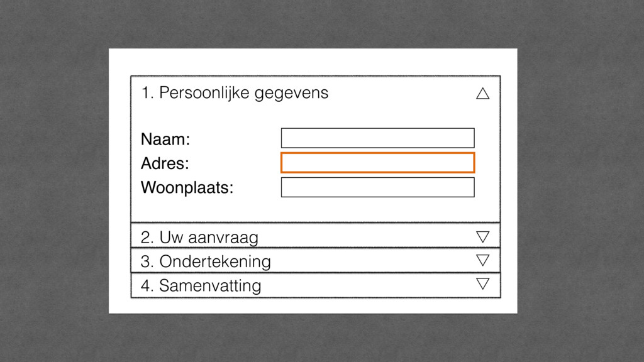Click empty panel area below Woonplaats field

tap(316, 210)
